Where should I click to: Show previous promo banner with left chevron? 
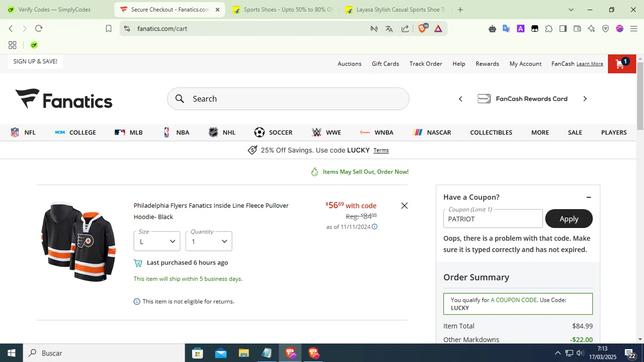click(x=461, y=99)
